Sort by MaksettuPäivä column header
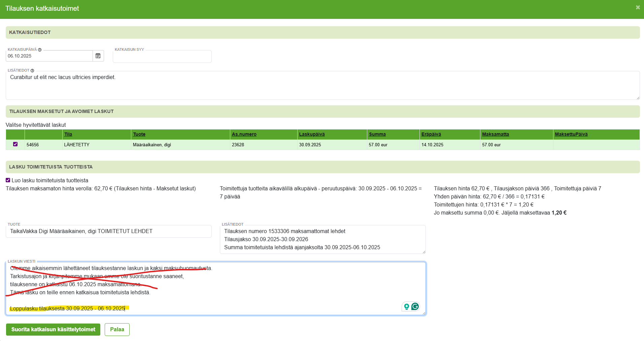The height and width of the screenshot is (341, 644). [x=571, y=134]
